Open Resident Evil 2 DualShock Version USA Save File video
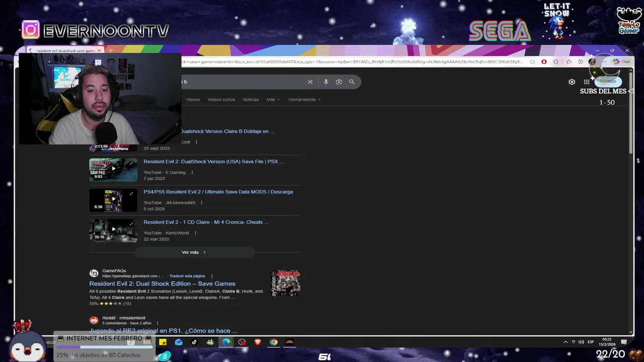This screenshot has width=644, height=362. (213, 161)
